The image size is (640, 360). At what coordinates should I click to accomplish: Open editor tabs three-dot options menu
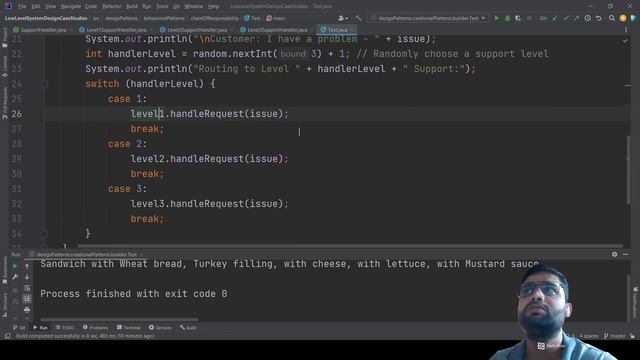(626, 30)
